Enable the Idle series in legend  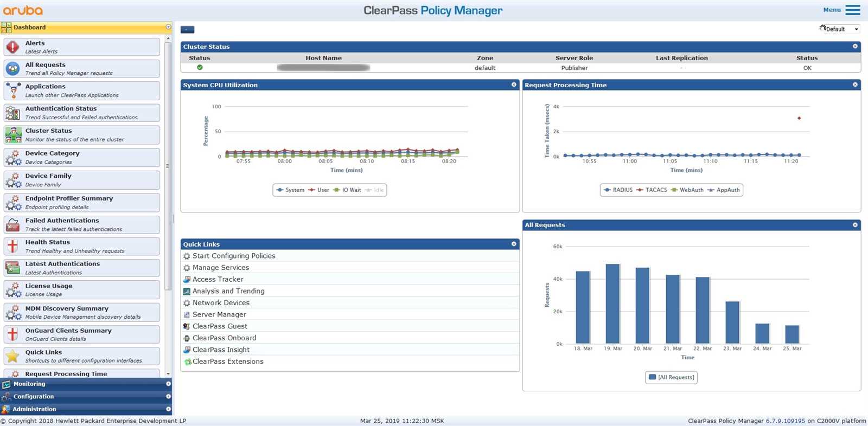(x=374, y=190)
